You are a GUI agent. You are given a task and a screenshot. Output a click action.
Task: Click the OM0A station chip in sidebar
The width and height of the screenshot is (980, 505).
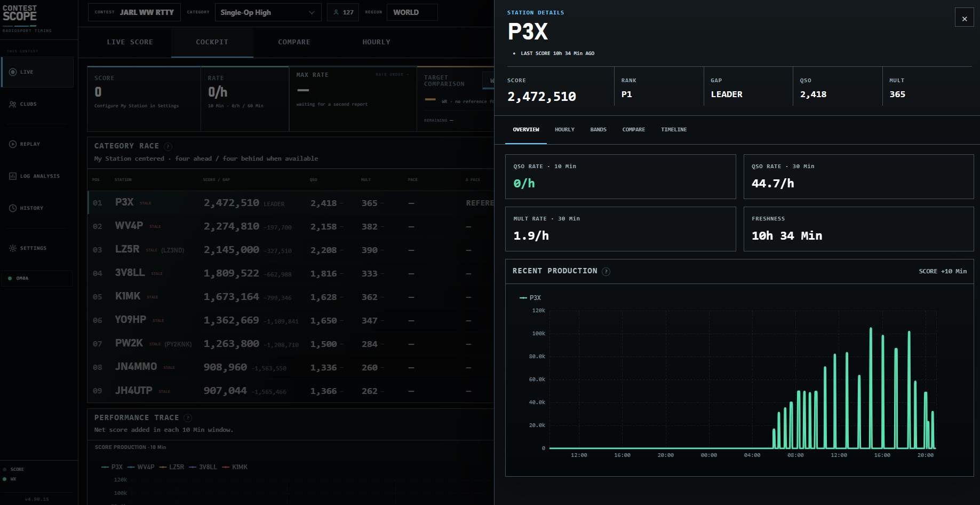37,278
